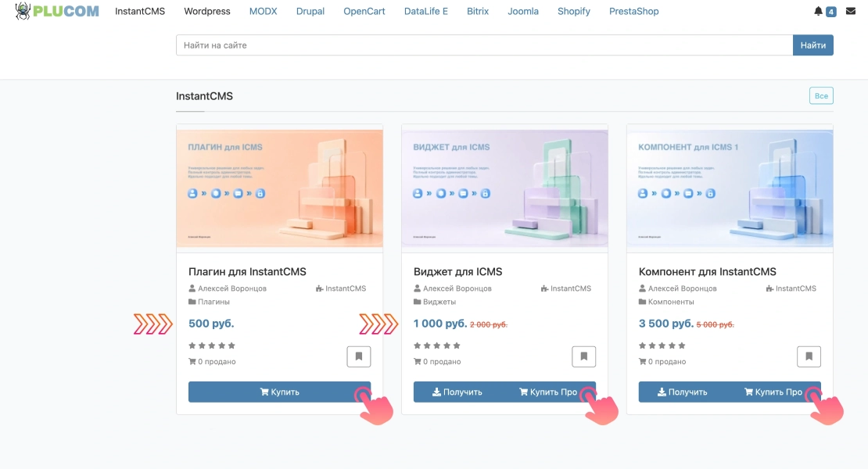This screenshot has width=868, height=469.
Task: Bookmark the Виджет для ICMS card
Action: (584, 356)
